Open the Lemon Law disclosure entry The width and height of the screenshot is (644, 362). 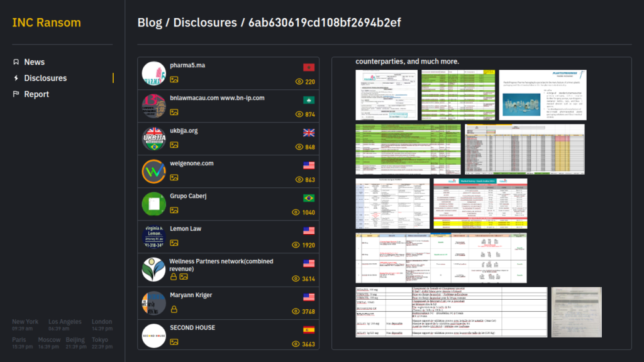228,237
